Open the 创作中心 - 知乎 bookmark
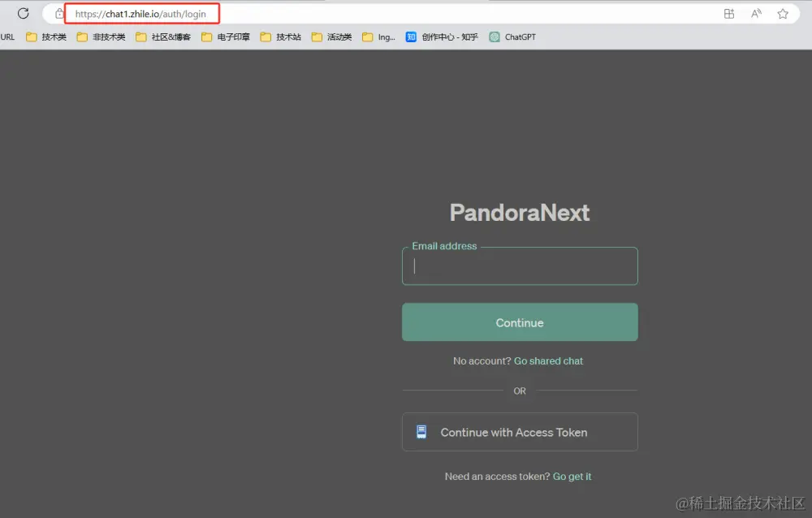 pyautogui.click(x=442, y=37)
